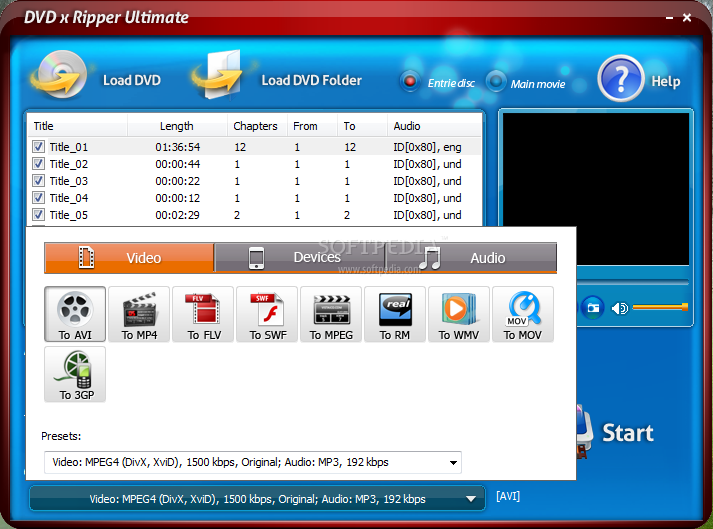Adjust the orange volume slider
Image resolution: width=713 pixels, height=529 pixels.
pos(660,307)
